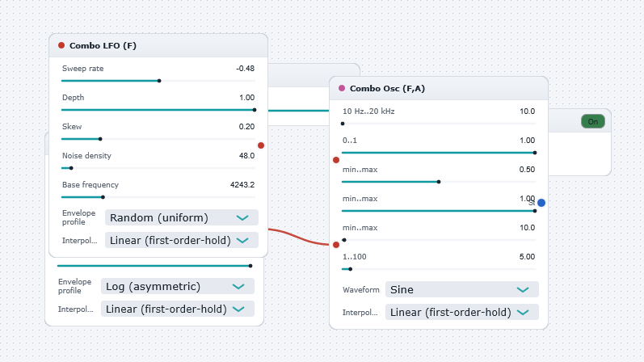Click red input port beside min..max 10.0 row
This screenshot has width=644, height=362.
(x=336, y=245)
